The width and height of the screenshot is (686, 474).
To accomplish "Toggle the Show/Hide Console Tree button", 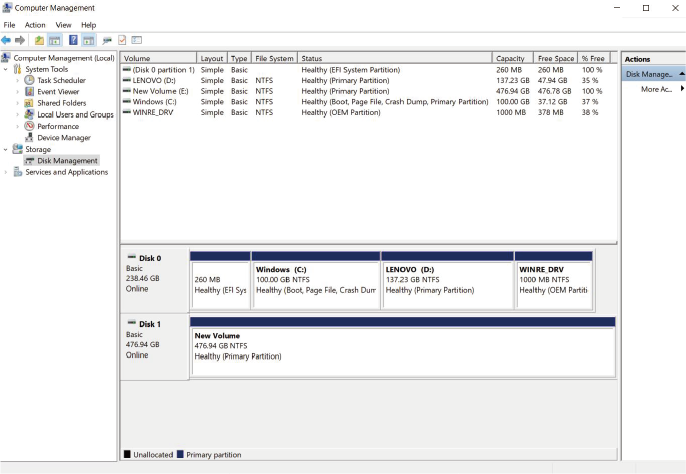I will tap(55, 40).
